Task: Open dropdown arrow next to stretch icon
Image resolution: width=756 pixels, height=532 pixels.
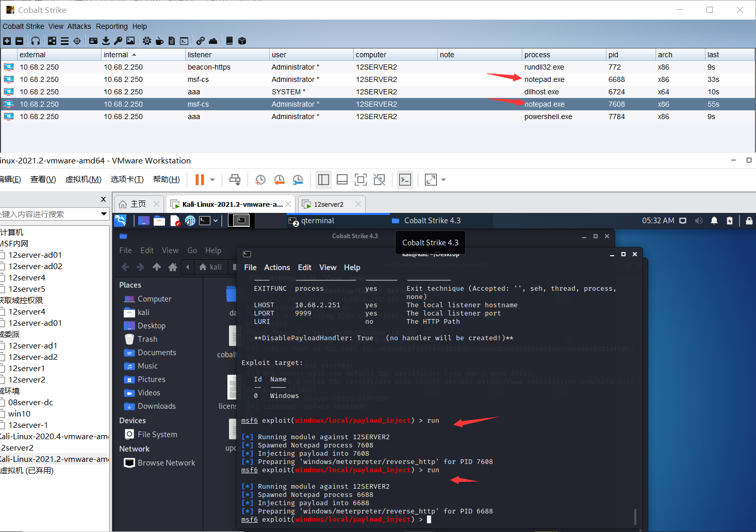Action: point(443,180)
